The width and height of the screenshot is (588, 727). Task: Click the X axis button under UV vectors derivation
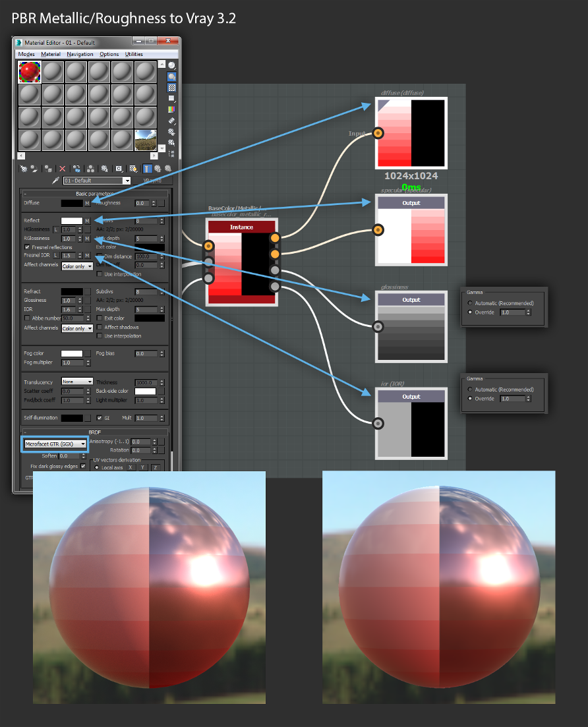pyautogui.click(x=131, y=467)
